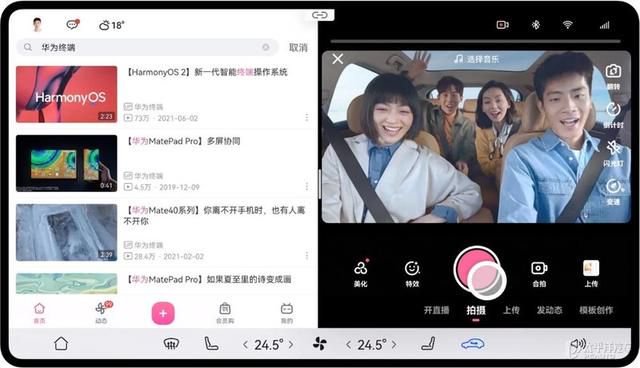Clear the search text with the X icon

point(266,47)
